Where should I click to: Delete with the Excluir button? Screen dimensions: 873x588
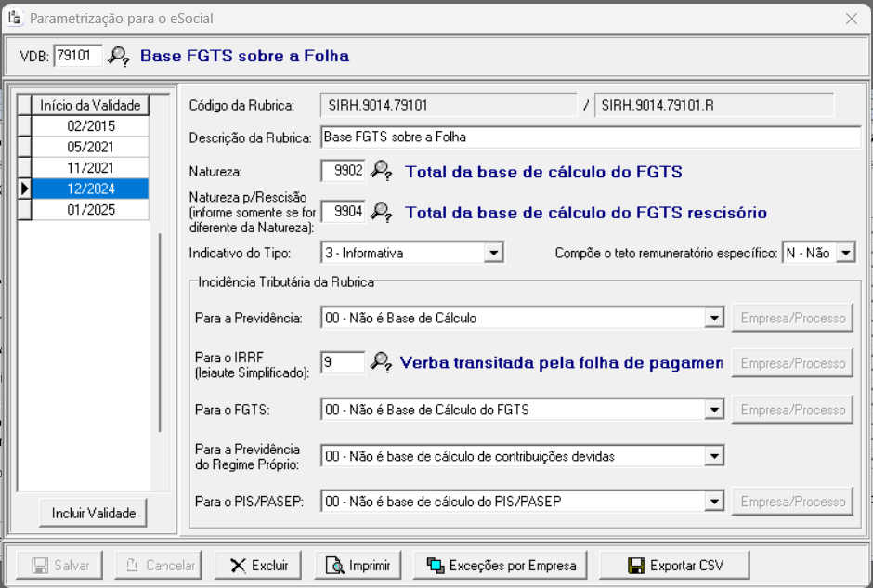coord(260,565)
